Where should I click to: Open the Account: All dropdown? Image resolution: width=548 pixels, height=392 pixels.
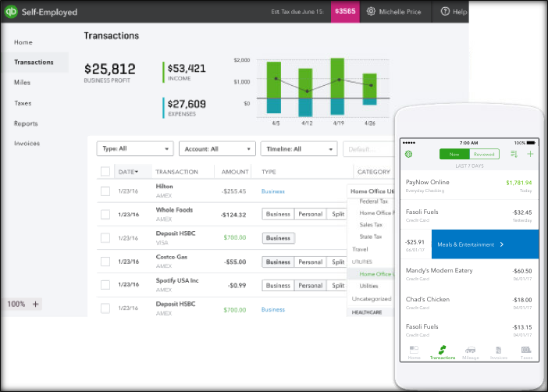coord(217,148)
